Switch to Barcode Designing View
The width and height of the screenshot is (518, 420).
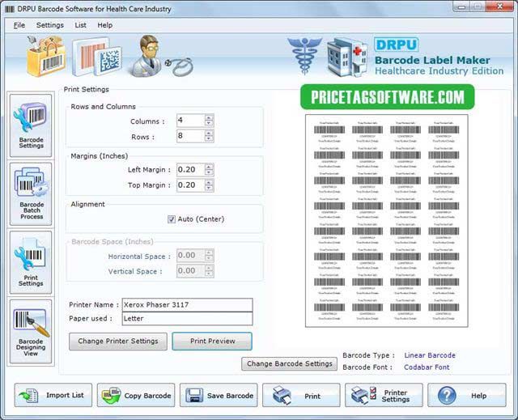tap(31, 332)
